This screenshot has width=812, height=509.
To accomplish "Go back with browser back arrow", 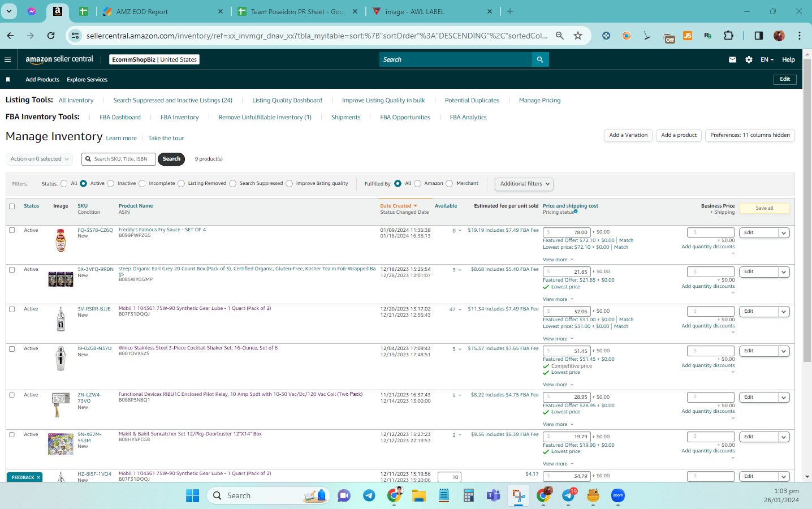I will coord(10,36).
